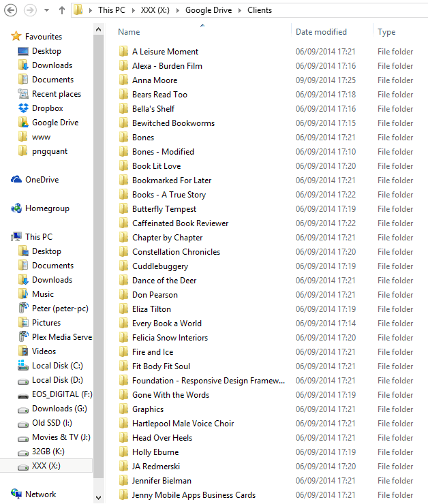This screenshot has width=428, height=504.
Task: Click the Back navigation arrow
Action: coord(11,10)
